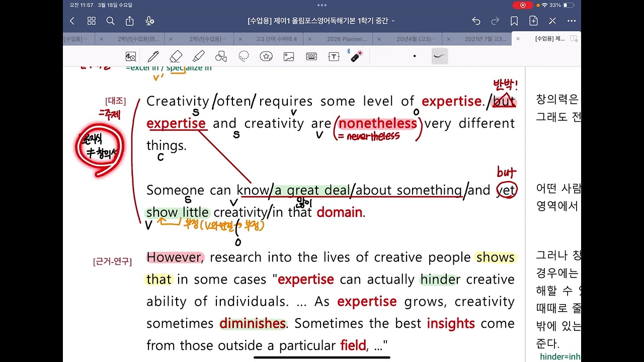This screenshot has height=362, width=644.
Task: Select the Text box tool
Action: 334,56
